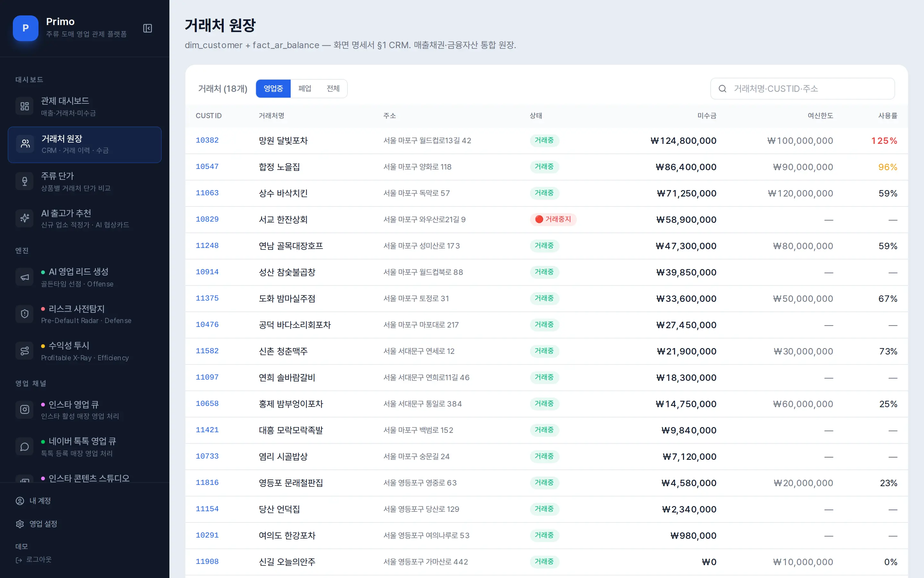Open customer ID 10547 link
924x578 pixels.
(207, 167)
